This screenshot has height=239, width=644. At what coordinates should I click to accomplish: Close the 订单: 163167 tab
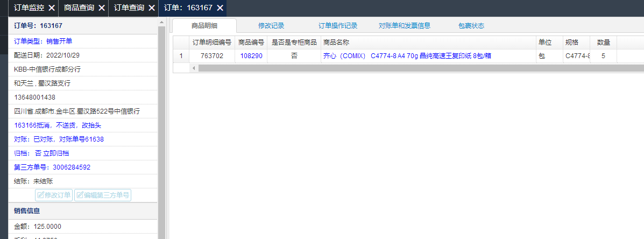click(x=220, y=8)
